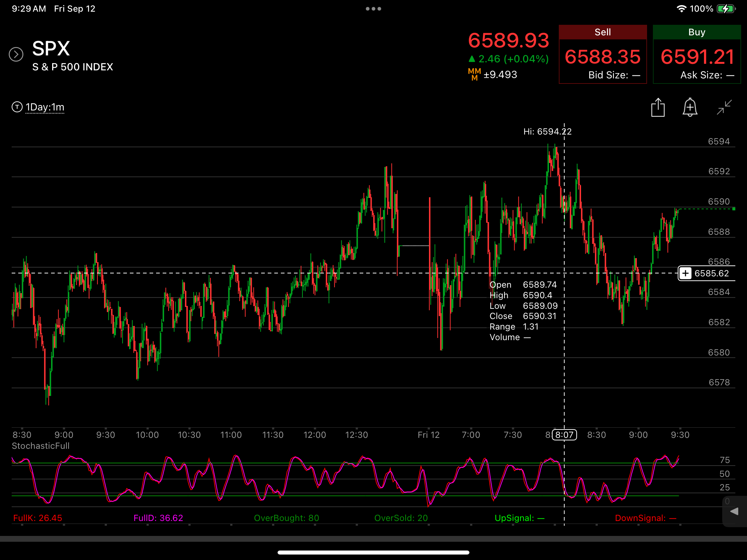Tap the OverBought: 80 label
This screenshot has width=747, height=560.
pyautogui.click(x=286, y=518)
